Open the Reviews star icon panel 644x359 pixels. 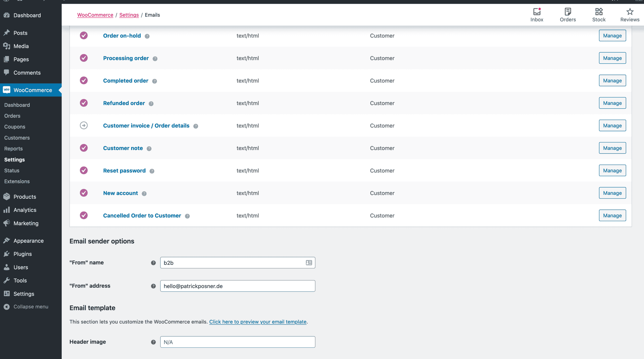click(629, 15)
